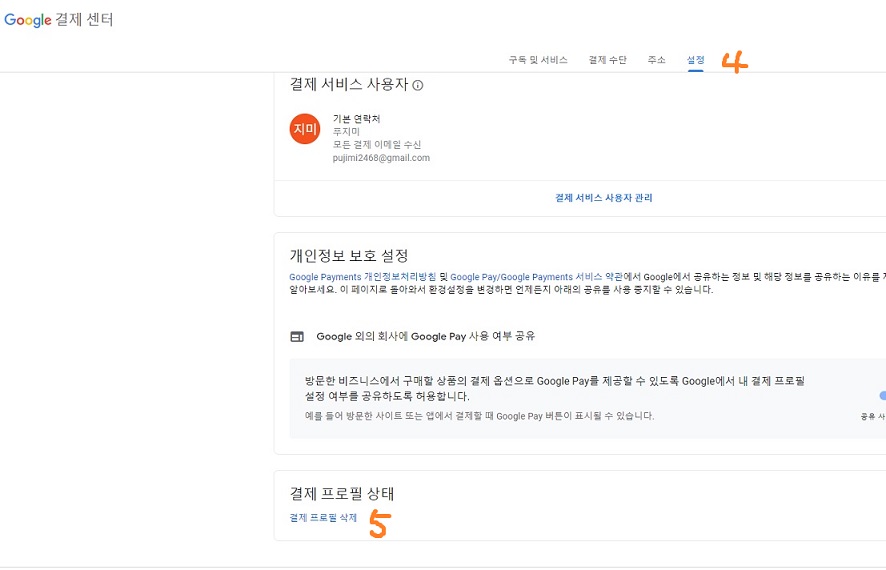Click the 개인정보 보호 설정 heading
Screen dimensions: 886x570
[349, 256]
